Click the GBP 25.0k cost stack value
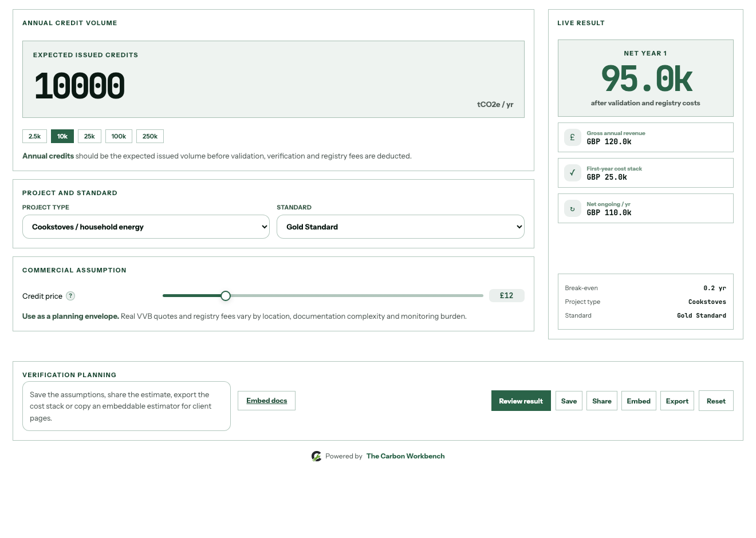Screen dimensions: 756x538 [x=607, y=177]
